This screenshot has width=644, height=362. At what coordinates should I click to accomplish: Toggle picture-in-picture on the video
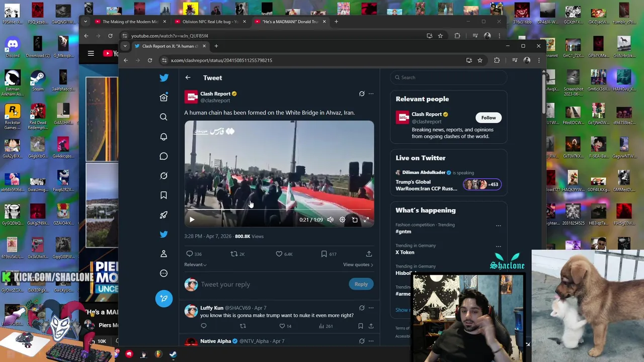(x=355, y=220)
